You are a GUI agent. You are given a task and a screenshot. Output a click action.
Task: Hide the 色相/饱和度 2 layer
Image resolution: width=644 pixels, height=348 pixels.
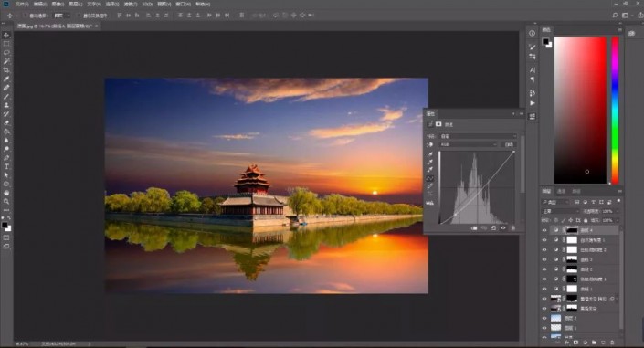(x=544, y=249)
